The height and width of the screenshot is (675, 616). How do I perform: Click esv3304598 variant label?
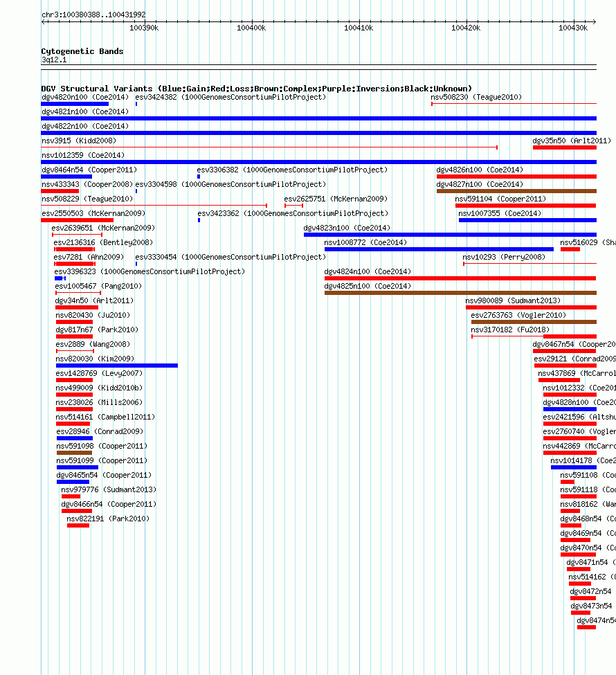click(x=230, y=184)
